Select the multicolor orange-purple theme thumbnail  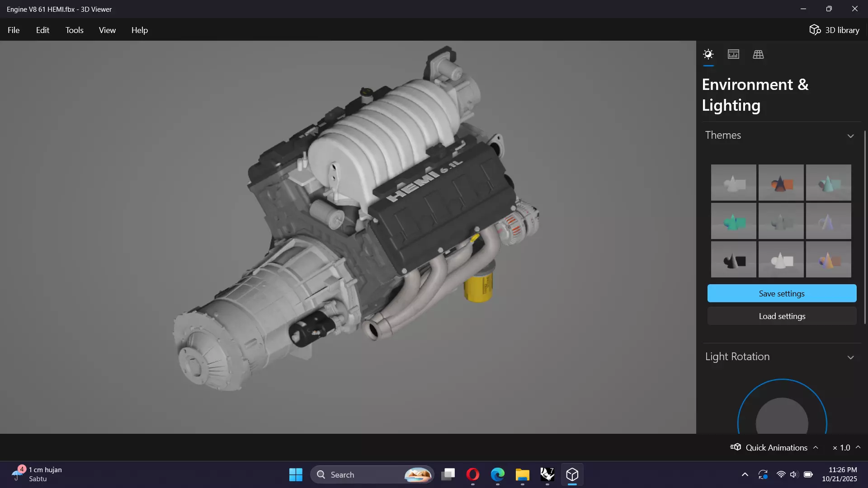click(828, 259)
